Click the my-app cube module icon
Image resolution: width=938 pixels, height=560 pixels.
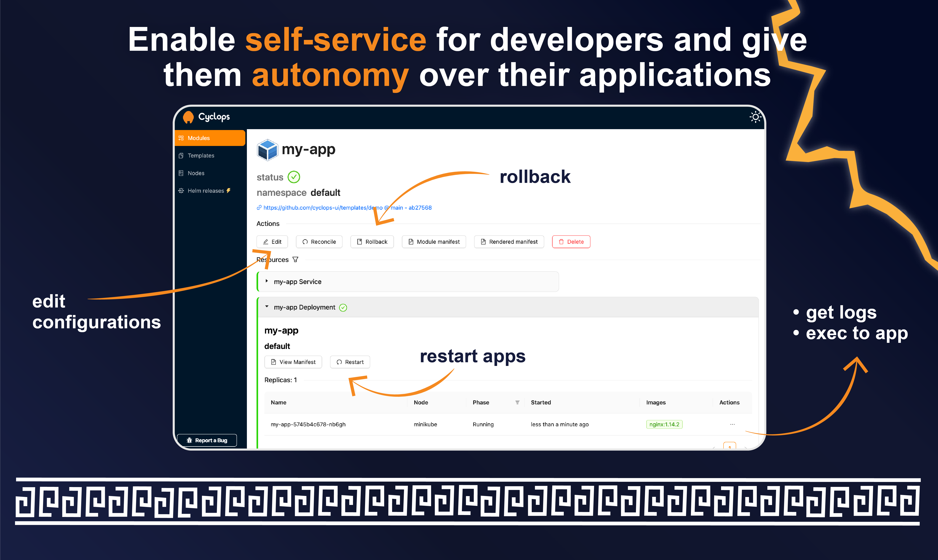[267, 150]
